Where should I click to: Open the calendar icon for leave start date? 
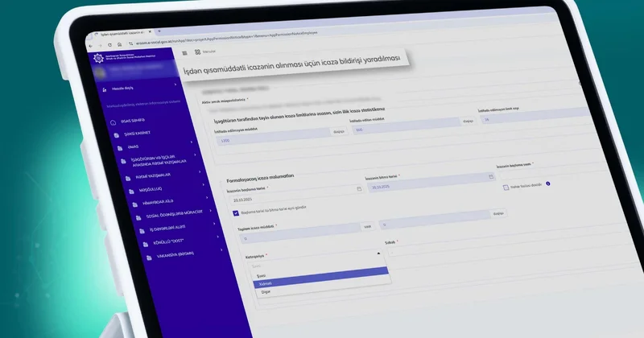pos(359,188)
